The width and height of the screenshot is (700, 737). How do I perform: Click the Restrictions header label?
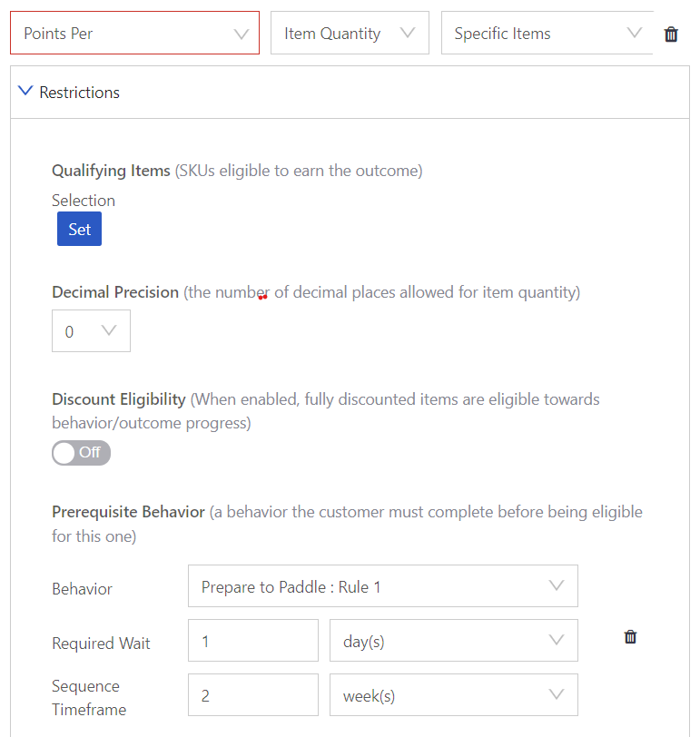click(80, 93)
